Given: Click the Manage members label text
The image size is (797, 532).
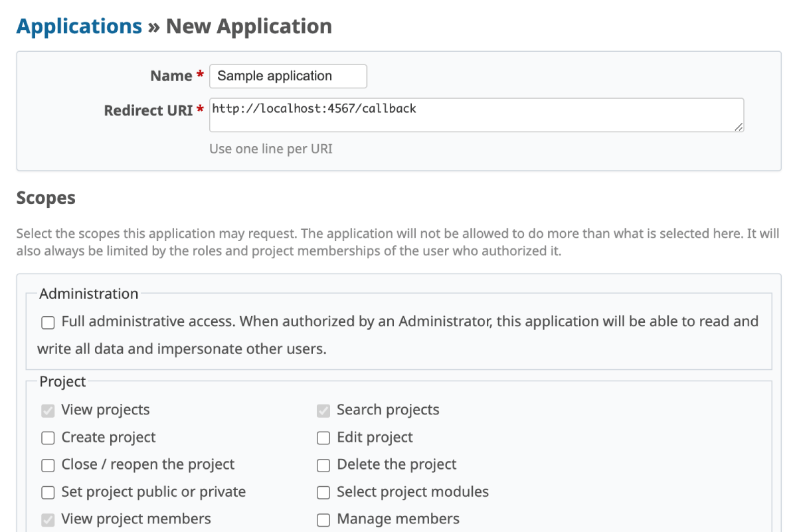Looking at the screenshot, I should [x=398, y=519].
